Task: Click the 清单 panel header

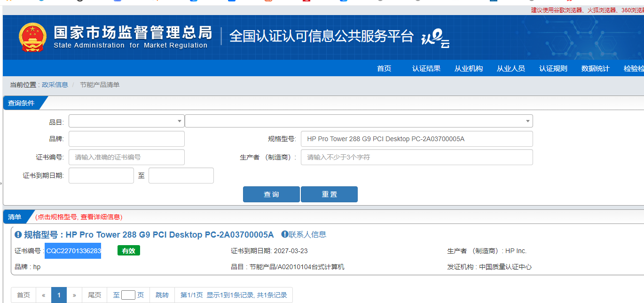Action: pyautogui.click(x=15, y=217)
